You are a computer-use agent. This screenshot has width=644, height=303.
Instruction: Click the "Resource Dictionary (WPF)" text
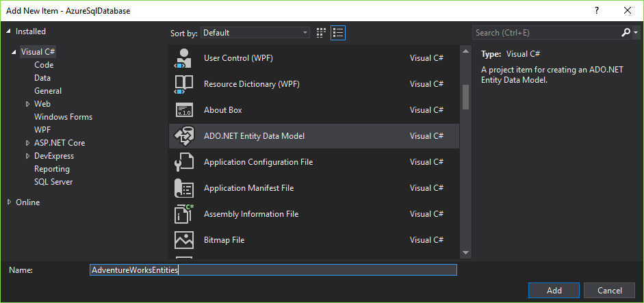tap(252, 84)
